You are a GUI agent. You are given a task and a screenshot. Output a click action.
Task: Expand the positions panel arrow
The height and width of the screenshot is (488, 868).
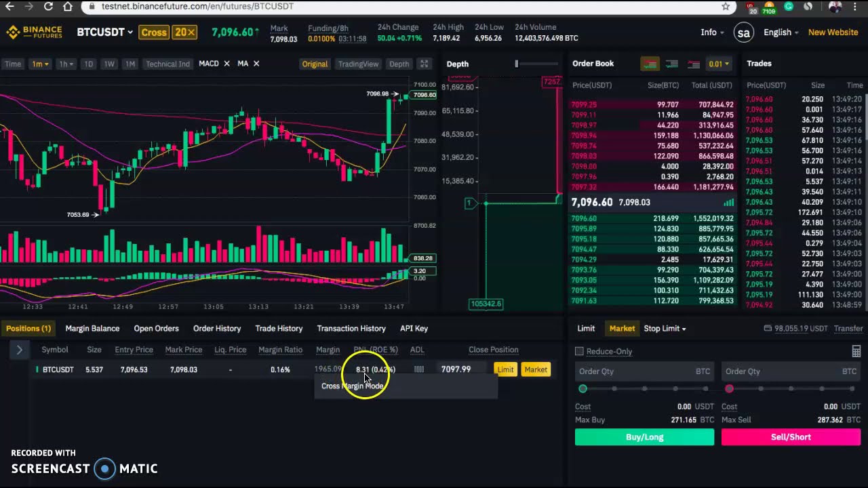point(19,350)
